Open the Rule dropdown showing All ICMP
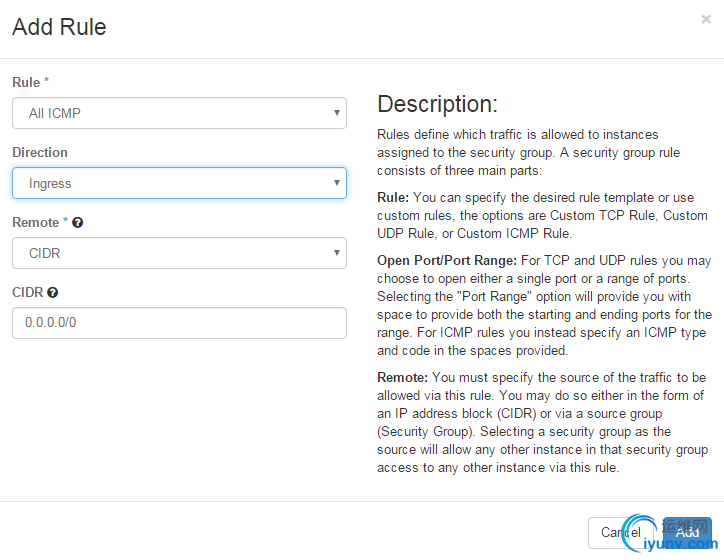Screen dimensions: 724x560 point(179,113)
